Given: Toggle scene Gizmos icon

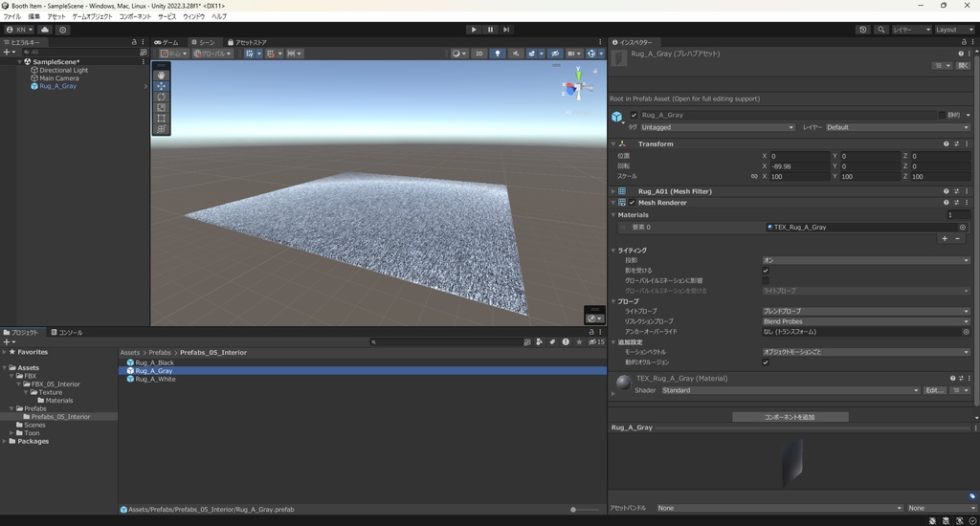Looking at the screenshot, I should tap(593, 54).
